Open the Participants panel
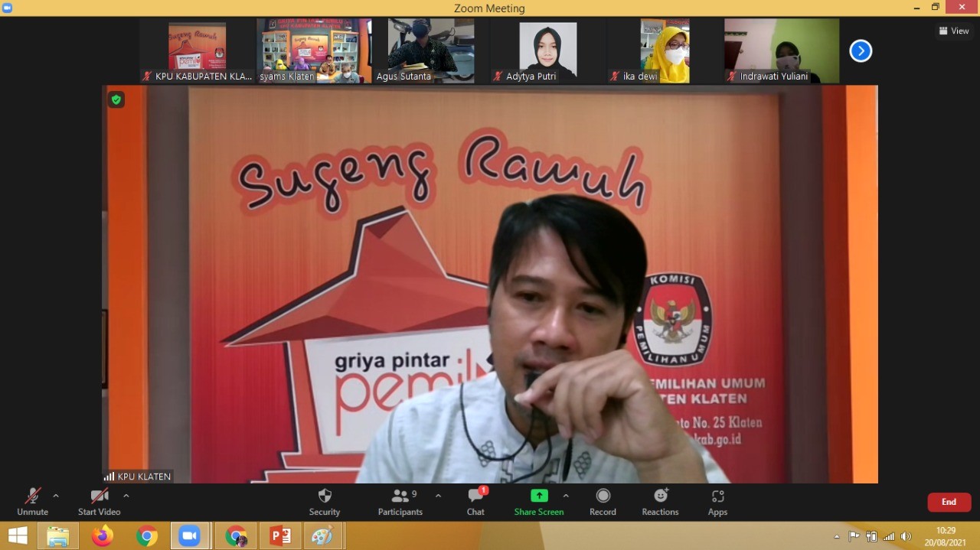980x550 pixels. [400, 502]
